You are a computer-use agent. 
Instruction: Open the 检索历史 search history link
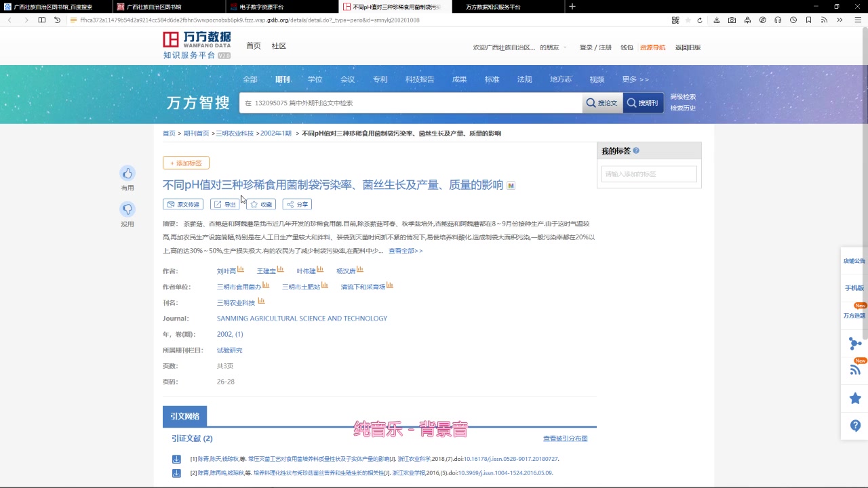[x=683, y=108]
